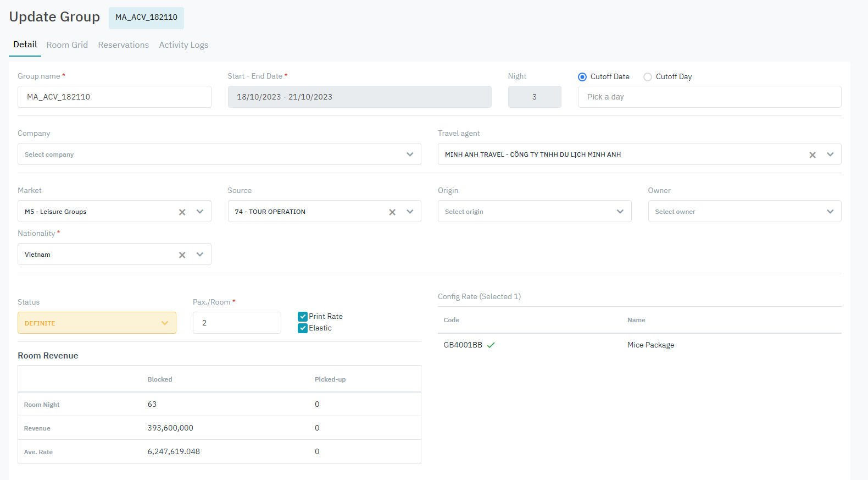This screenshot has height=480, width=868.
Task: Open the Select origin dropdown
Action: (x=534, y=212)
